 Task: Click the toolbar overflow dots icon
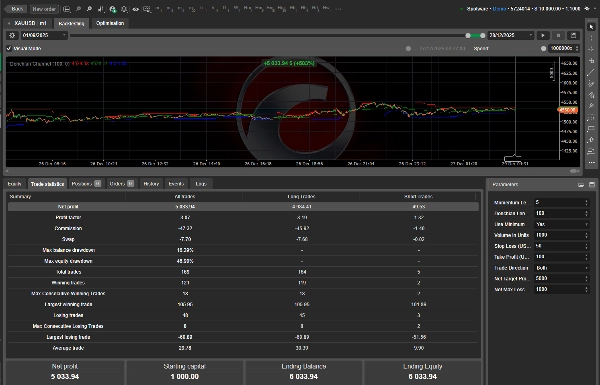(338, 9)
